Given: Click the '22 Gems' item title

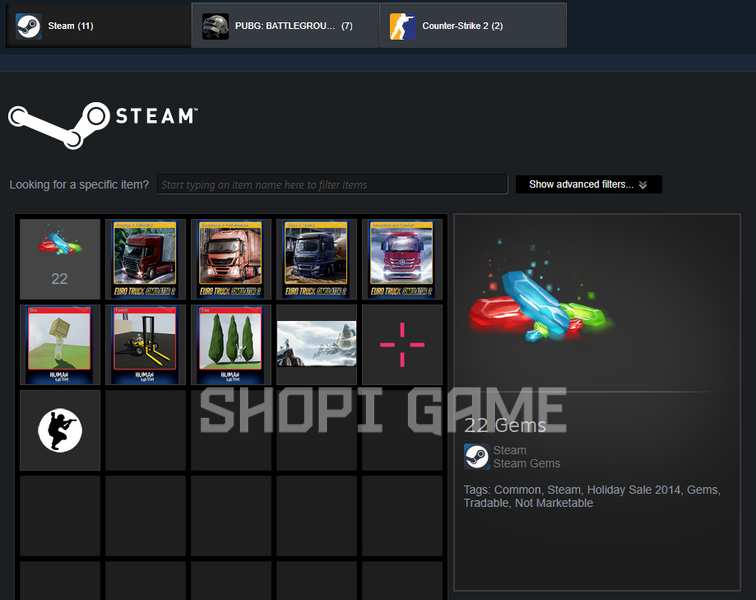Looking at the screenshot, I should point(505,425).
